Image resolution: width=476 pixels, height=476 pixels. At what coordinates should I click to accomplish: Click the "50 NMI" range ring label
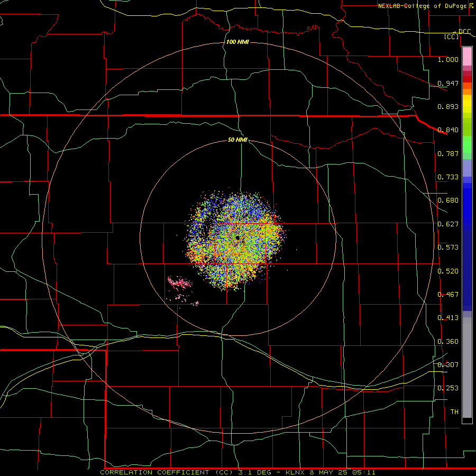[237, 140]
